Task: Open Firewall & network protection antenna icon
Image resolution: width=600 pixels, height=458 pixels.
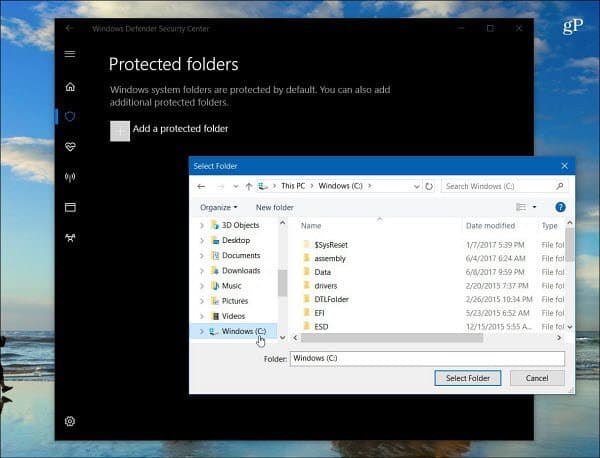Action: point(70,177)
